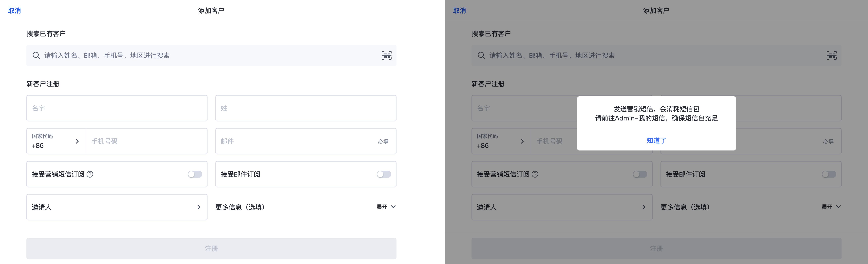Click 取消 in left panel header
The height and width of the screenshot is (264, 868).
click(x=15, y=11)
